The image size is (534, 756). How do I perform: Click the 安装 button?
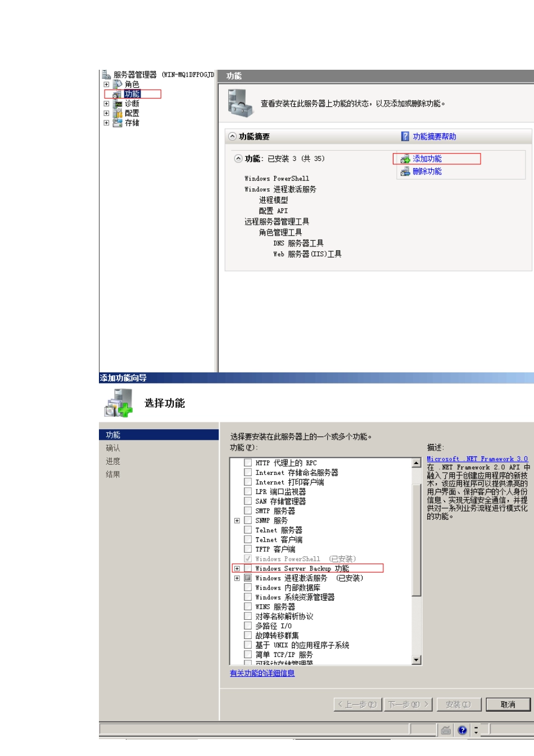coord(458,704)
